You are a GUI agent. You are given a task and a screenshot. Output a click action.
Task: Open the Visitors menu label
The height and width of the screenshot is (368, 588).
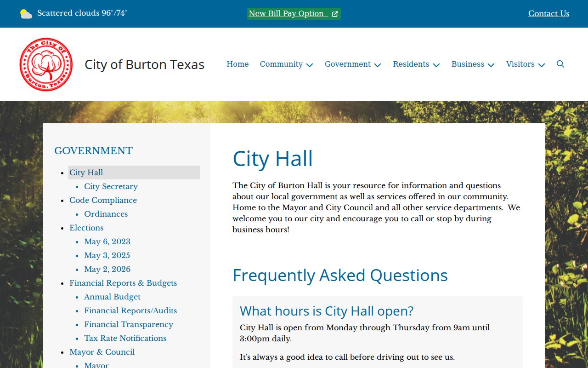520,64
